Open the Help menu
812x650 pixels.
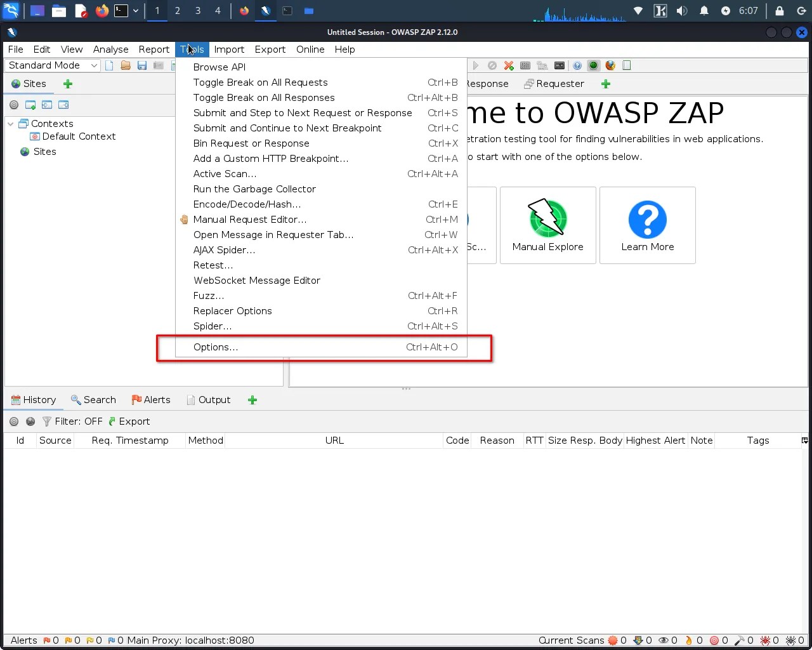pyautogui.click(x=344, y=49)
